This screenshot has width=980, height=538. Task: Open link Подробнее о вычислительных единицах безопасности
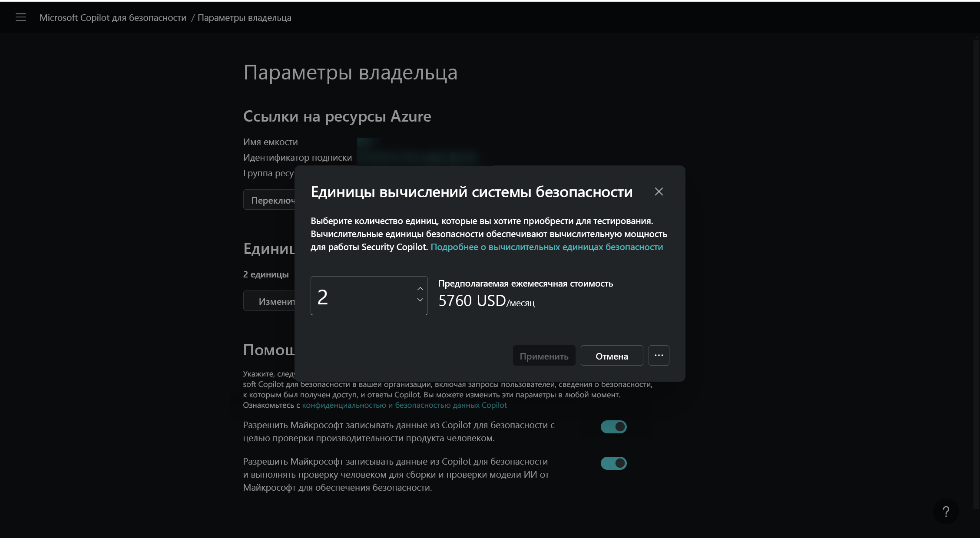click(546, 247)
